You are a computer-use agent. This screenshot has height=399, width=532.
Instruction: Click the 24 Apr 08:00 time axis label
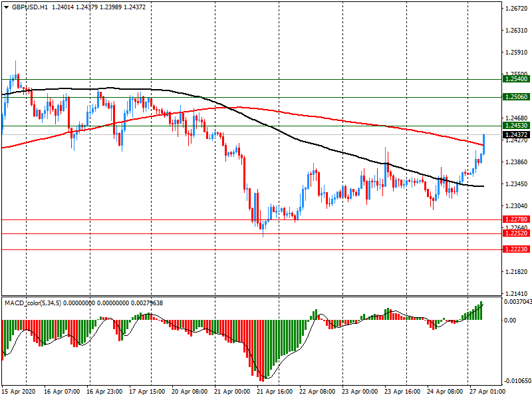click(445, 392)
